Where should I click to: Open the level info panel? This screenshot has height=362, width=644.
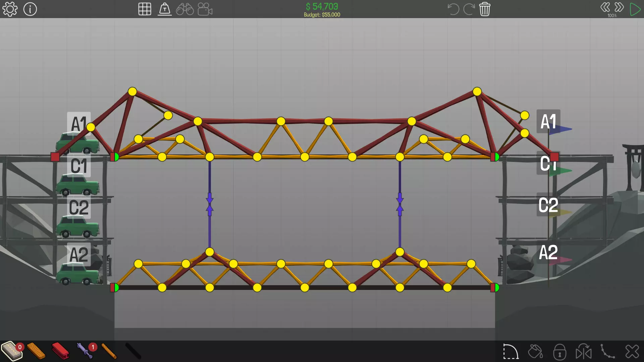click(30, 9)
